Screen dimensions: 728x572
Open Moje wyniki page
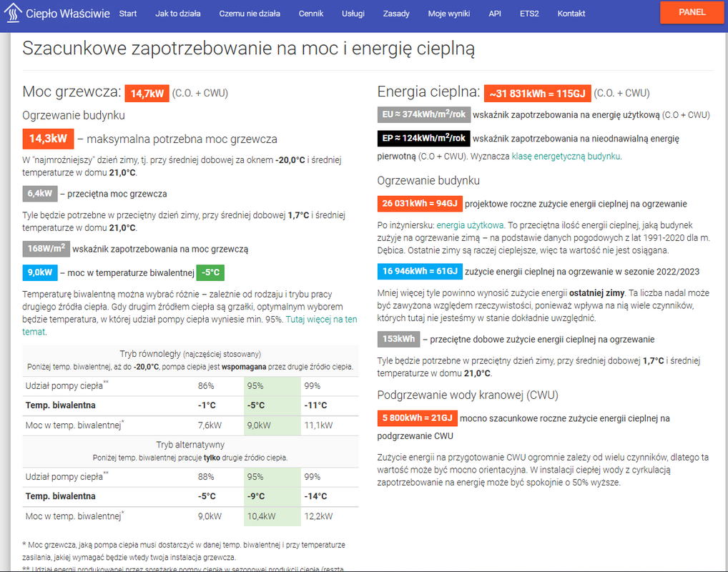click(449, 14)
